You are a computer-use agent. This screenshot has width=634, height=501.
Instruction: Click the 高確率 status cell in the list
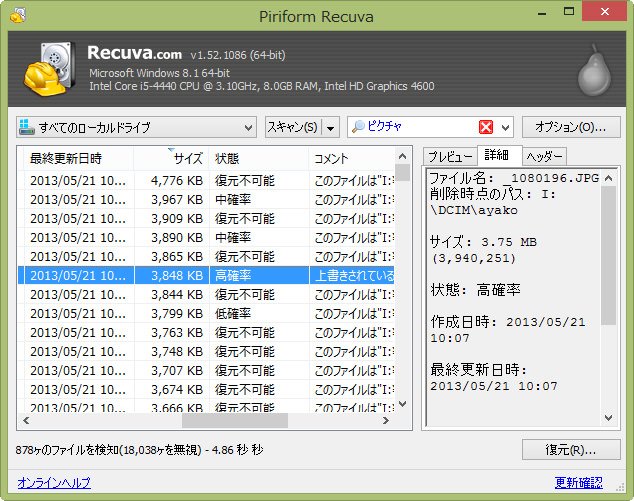click(x=259, y=275)
